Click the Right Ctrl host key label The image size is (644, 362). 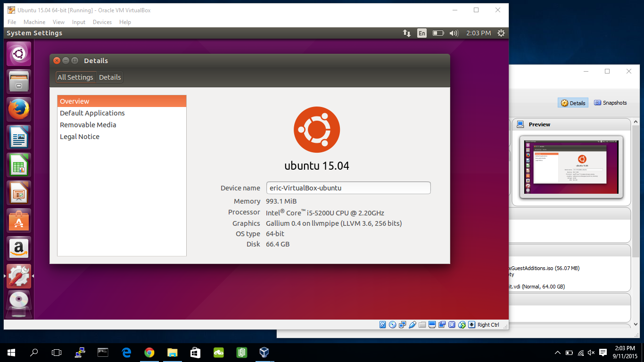pos(488,325)
